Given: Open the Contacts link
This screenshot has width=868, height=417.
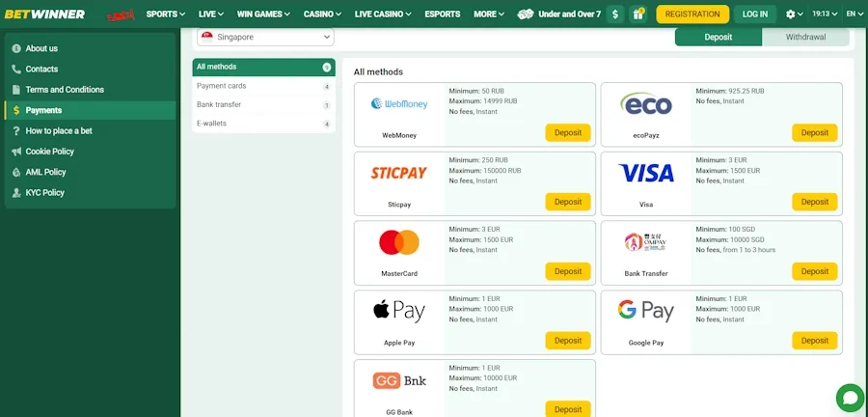Looking at the screenshot, I should pyautogui.click(x=41, y=69).
